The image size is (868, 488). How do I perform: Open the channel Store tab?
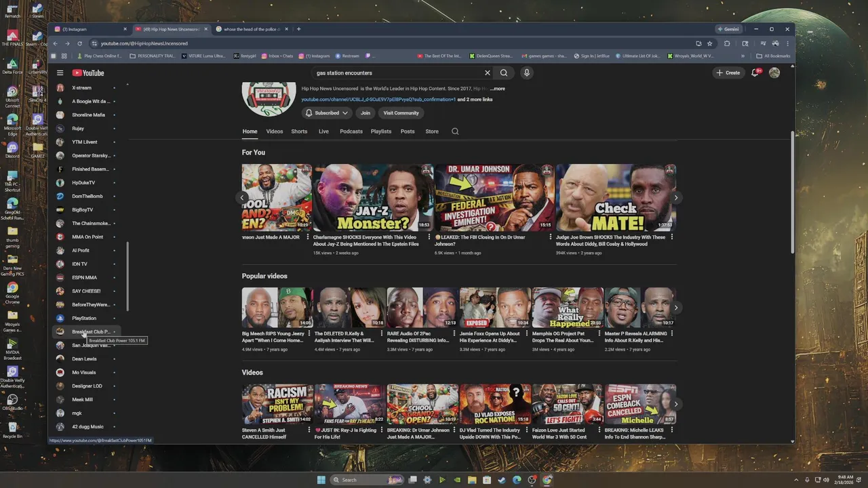click(x=432, y=131)
